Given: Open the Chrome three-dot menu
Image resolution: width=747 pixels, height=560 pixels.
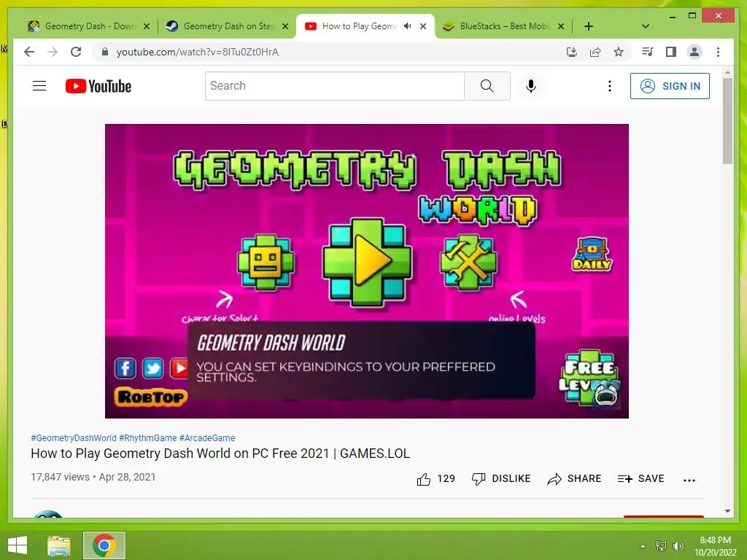Looking at the screenshot, I should (x=718, y=52).
